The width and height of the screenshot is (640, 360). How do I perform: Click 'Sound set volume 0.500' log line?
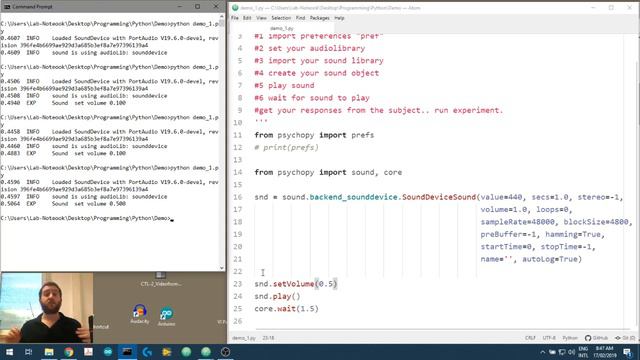click(x=89, y=204)
